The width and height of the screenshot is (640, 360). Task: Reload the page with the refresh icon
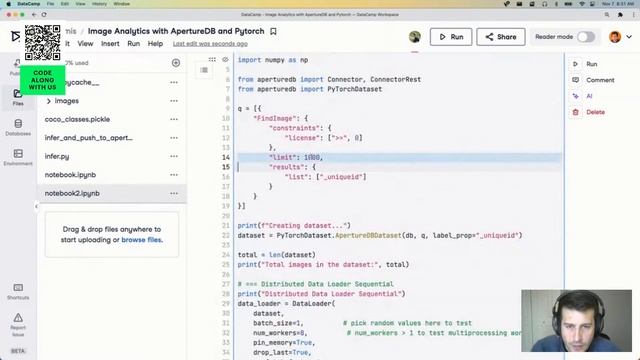click(x=44, y=14)
